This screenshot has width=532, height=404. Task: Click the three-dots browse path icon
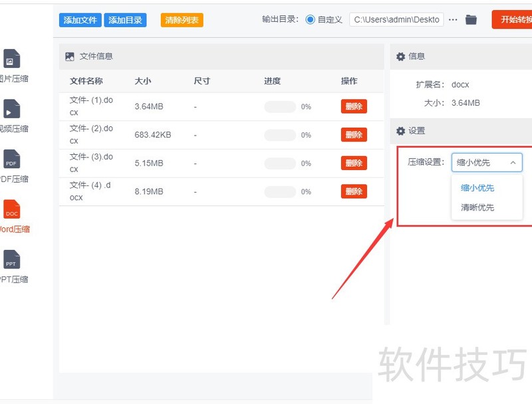(x=454, y=20)
